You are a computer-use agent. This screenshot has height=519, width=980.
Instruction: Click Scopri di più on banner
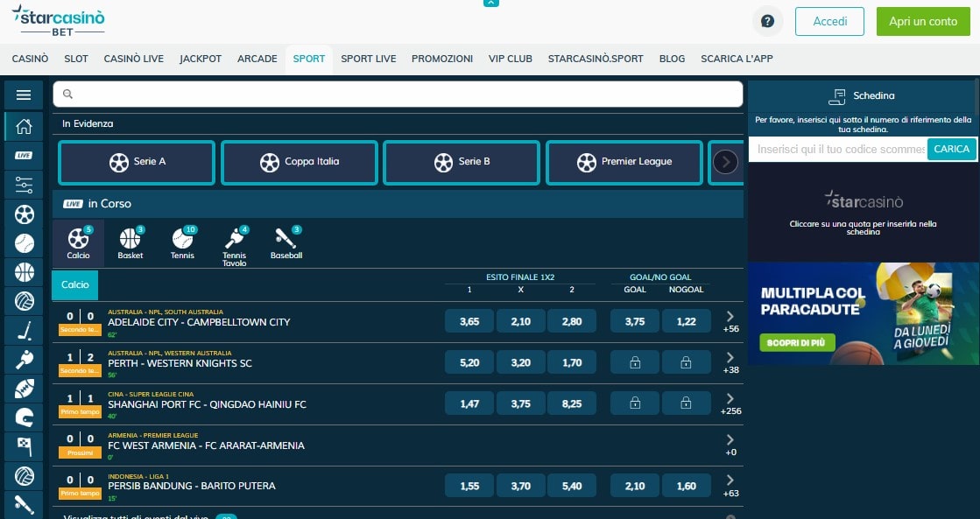[x=797, y=342]
